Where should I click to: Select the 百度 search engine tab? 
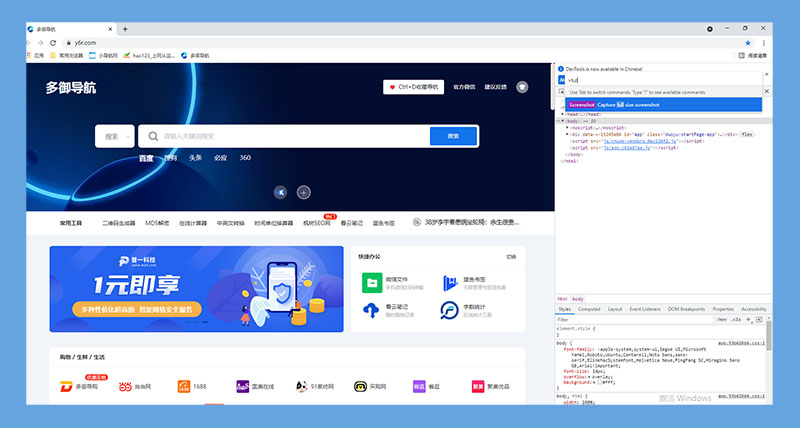146,158
